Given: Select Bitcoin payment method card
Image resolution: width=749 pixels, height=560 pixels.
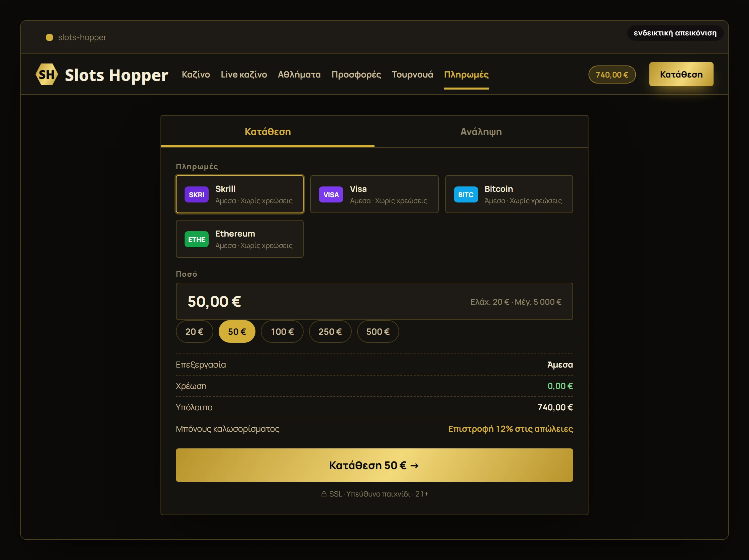Looking at the screenshot, I should click(509, 194).
